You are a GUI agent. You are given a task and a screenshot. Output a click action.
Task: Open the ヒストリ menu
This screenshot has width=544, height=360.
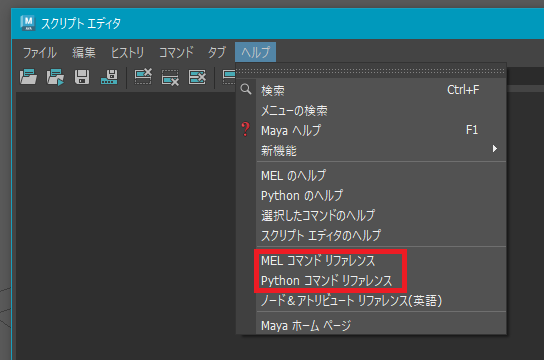pyautogui.click(x=127, y=52)
